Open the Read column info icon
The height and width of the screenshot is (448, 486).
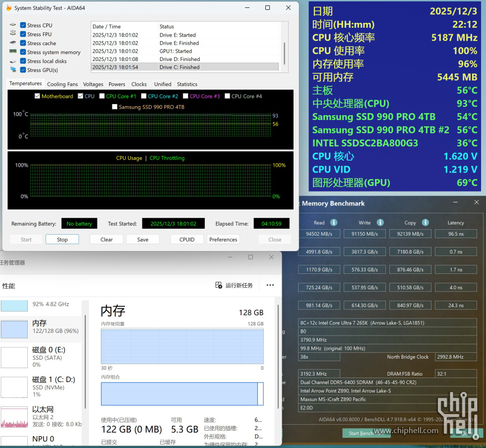pyautogui.click(x=334, y=222)
